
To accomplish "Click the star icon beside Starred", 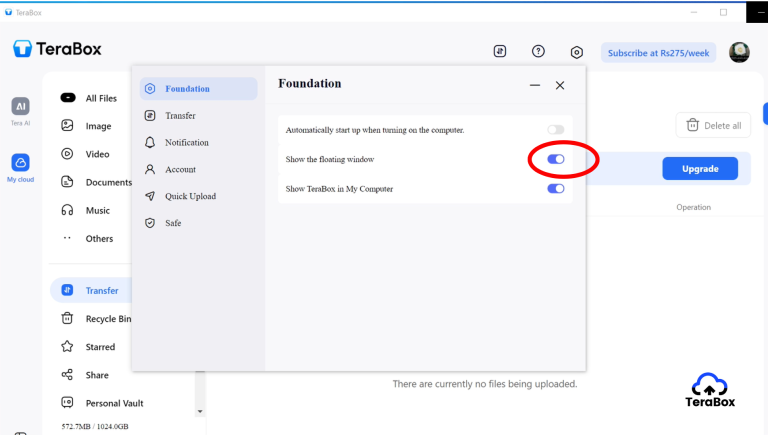I will [67, 346].
